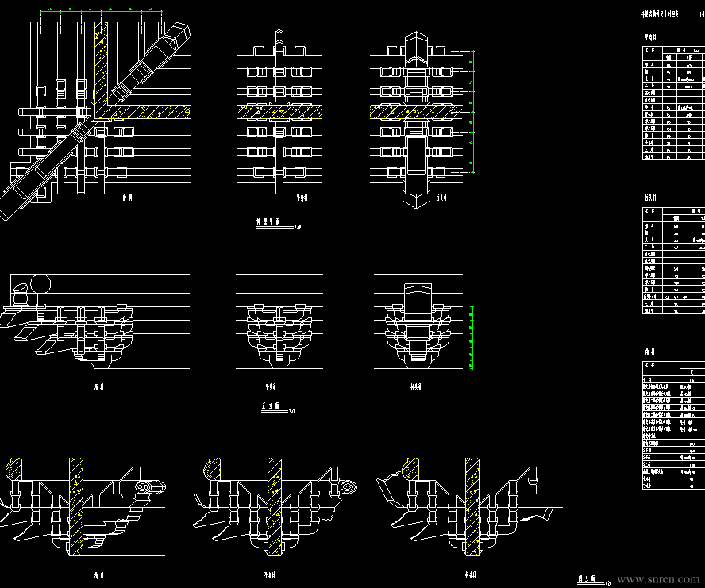Image resolution: width=705 pixels, height=588 pixels.
Task: Click the underlined elevation title below middle drawings
Action: coord(278,407)
